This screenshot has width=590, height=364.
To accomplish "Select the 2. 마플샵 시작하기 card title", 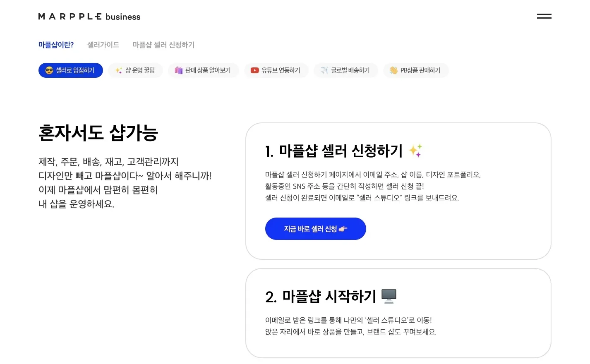I will 321,297.
